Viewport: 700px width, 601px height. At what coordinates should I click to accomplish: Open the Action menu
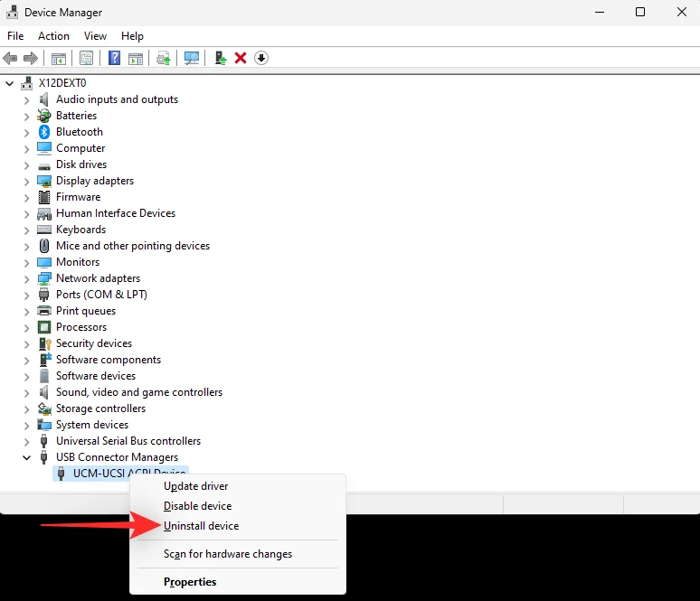point(53,35)
